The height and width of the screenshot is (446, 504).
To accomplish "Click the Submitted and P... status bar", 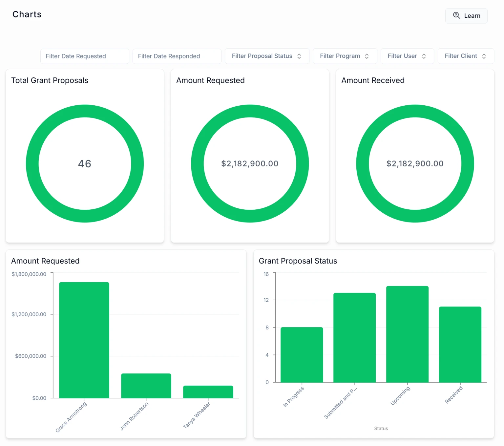I will (354, 337).
